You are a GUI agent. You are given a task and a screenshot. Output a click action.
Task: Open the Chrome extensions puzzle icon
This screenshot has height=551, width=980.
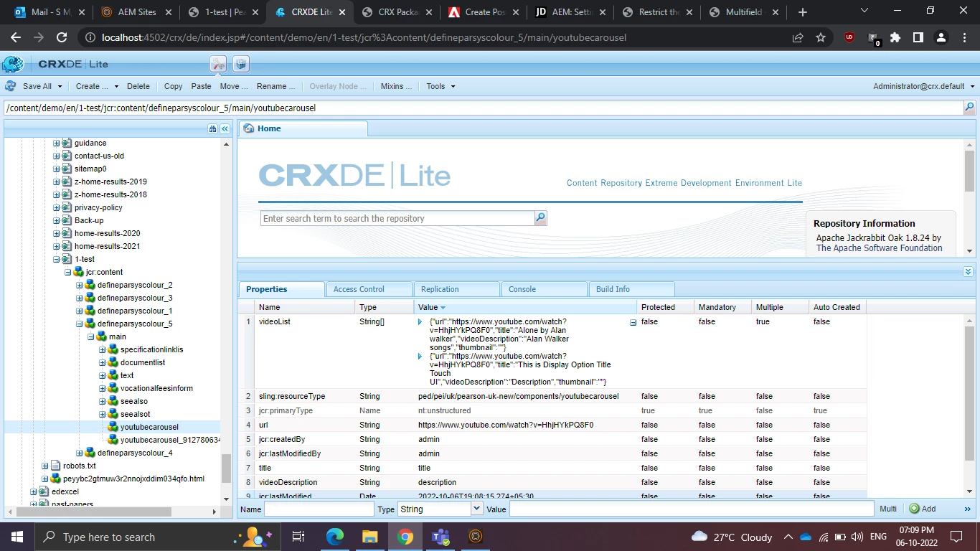[x=895, y=37]
